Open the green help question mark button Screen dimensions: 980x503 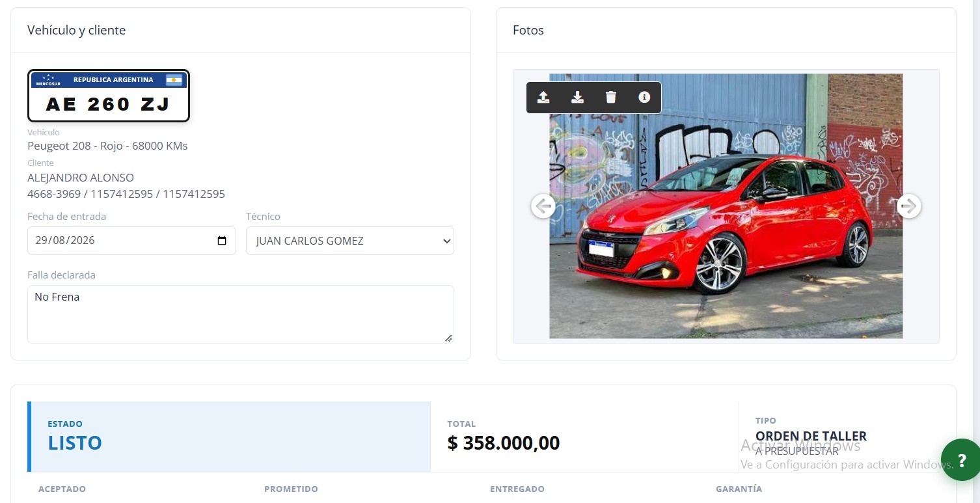pyautogui.click(x=960, y=459)
